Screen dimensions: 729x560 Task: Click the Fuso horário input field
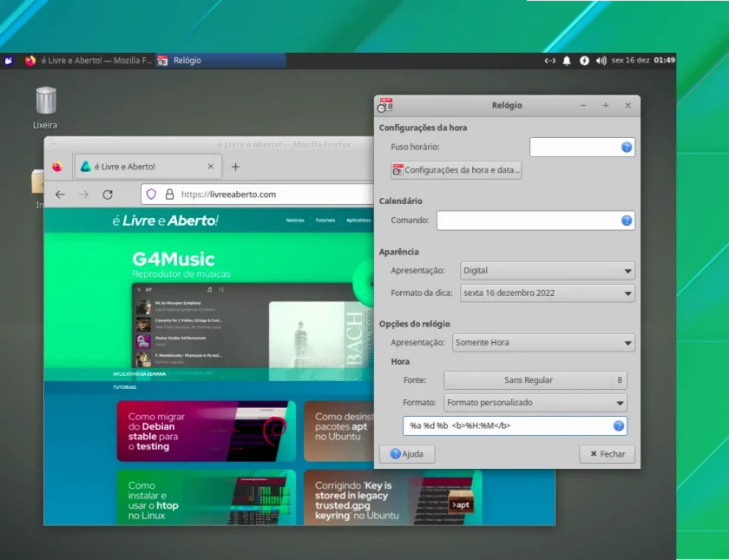coord(582,147)
